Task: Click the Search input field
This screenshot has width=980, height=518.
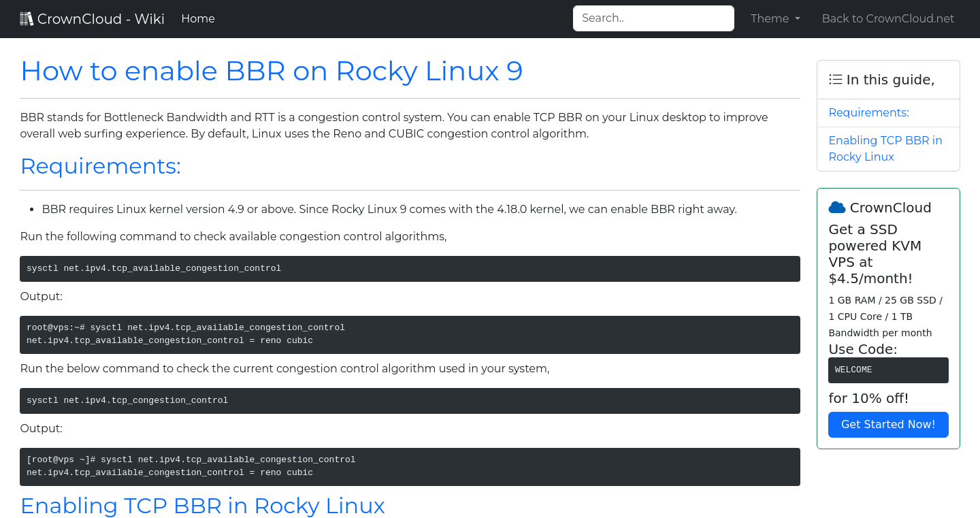Action: click(x=653, y=18)
